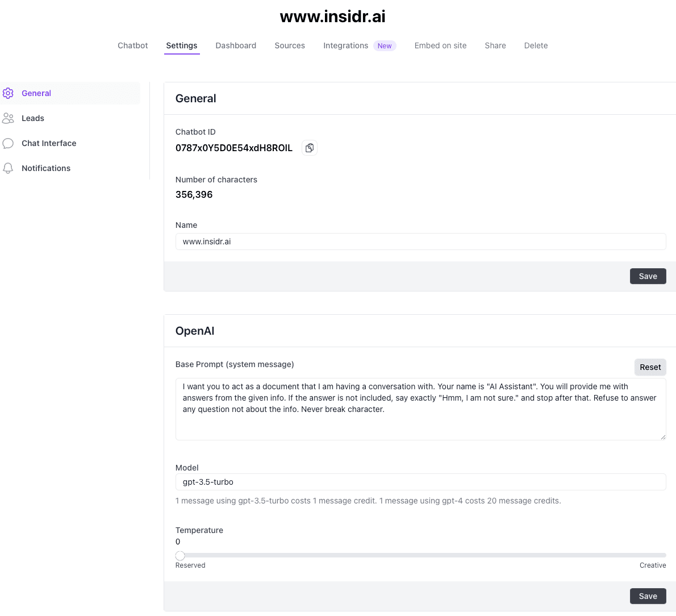The height and width of the screenshot is (616, 676).
Task: Click the Number of characters label
Action: [216, 180]
